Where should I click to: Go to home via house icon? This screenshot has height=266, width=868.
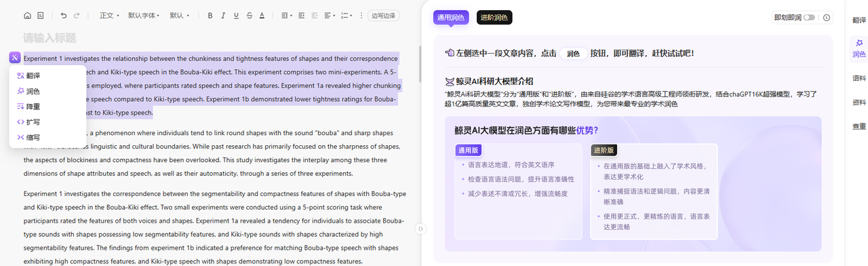pyautogui.click(x=27, y=15)
